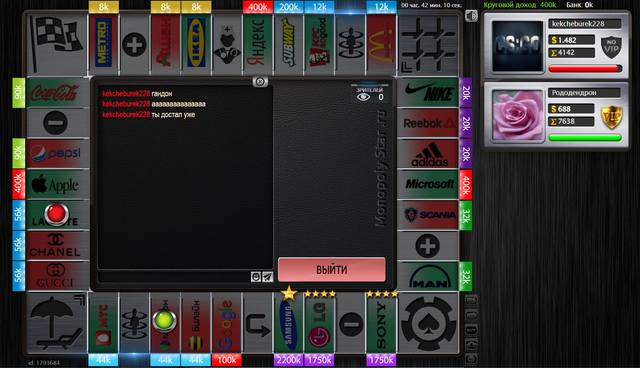Click the ВЫЙТИ exit button
This screenshot has height=368, width=640.
[331, 270]
